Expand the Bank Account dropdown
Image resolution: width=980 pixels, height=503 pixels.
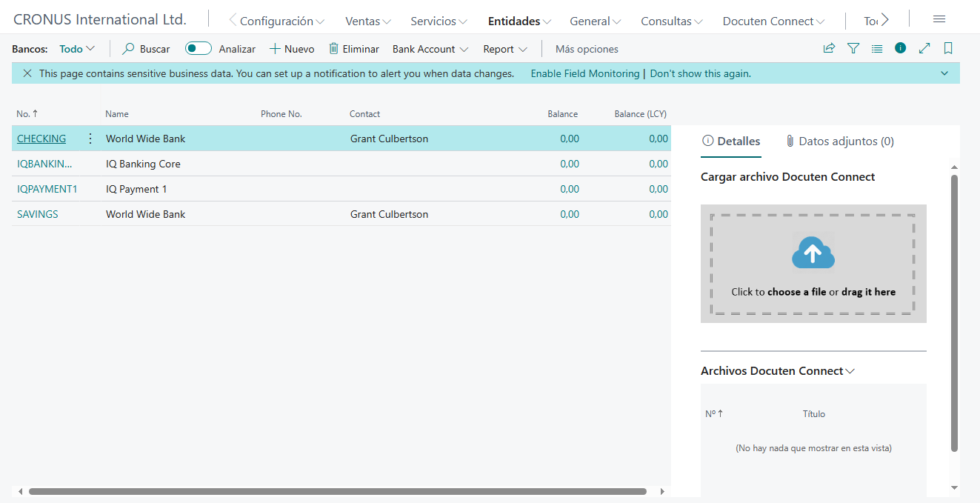click(430, 49)
